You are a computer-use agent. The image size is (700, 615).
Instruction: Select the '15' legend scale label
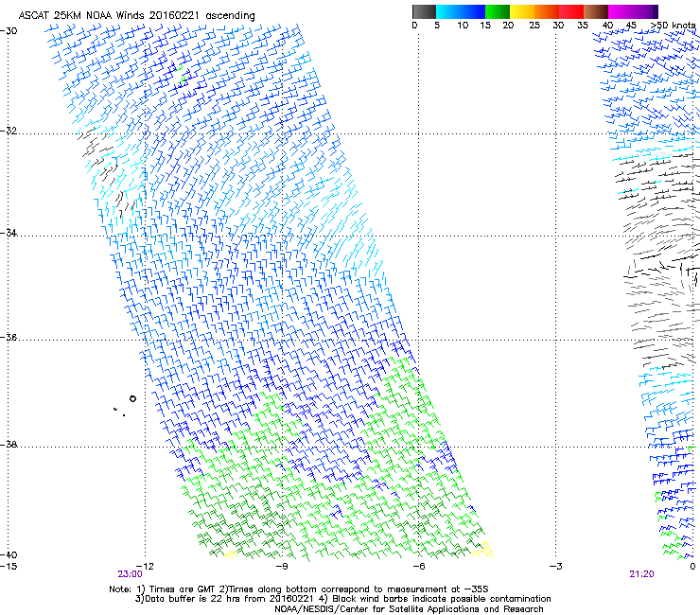(x=485, y=25)
